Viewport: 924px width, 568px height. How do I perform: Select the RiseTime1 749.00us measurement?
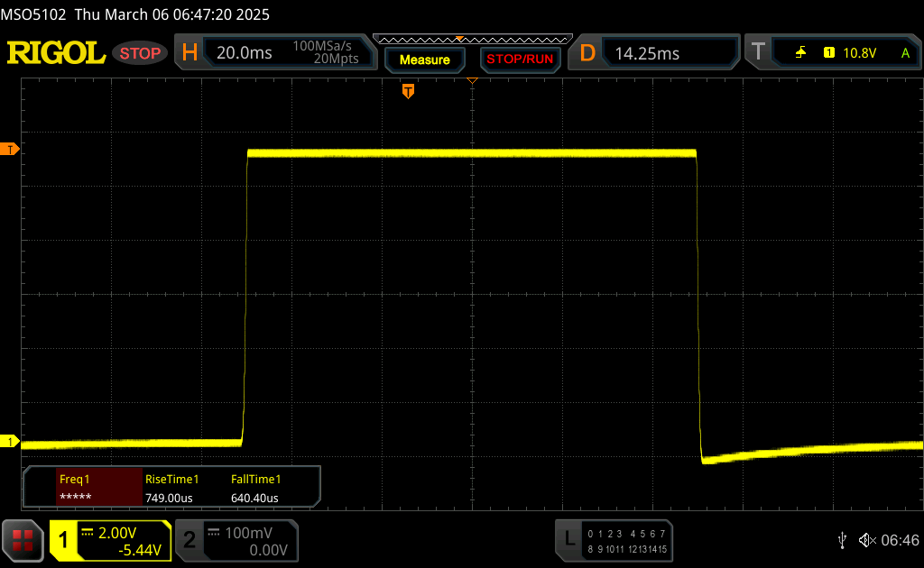[171, 488]
